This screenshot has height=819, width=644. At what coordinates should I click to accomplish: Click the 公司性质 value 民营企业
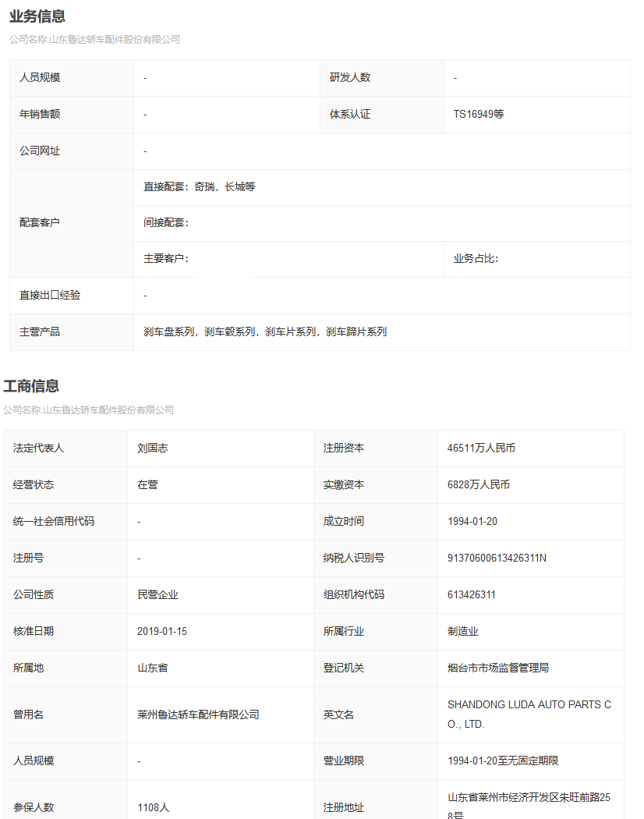(x=157, y=594)
